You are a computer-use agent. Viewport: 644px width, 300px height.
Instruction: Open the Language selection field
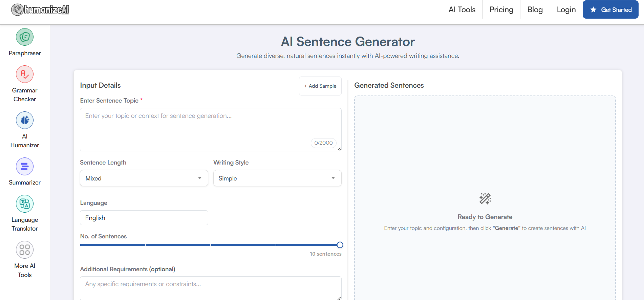click(x=144, y=218)
